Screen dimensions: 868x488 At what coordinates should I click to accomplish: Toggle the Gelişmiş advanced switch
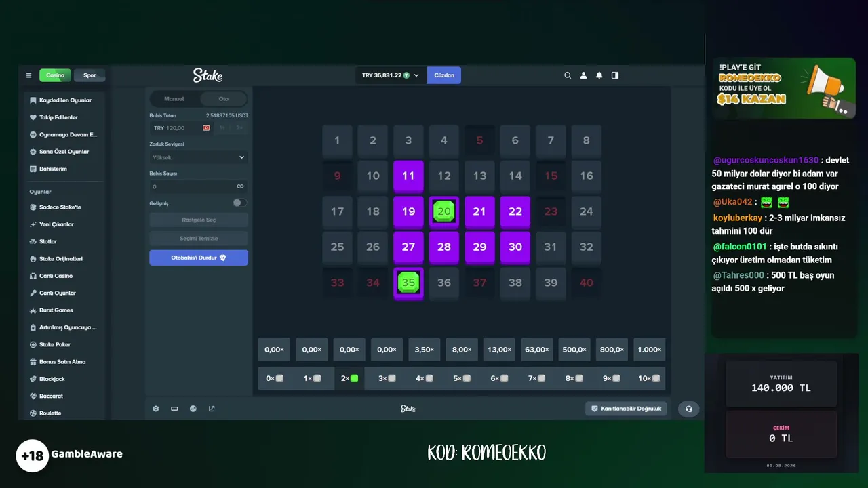[x=239, y=203]
